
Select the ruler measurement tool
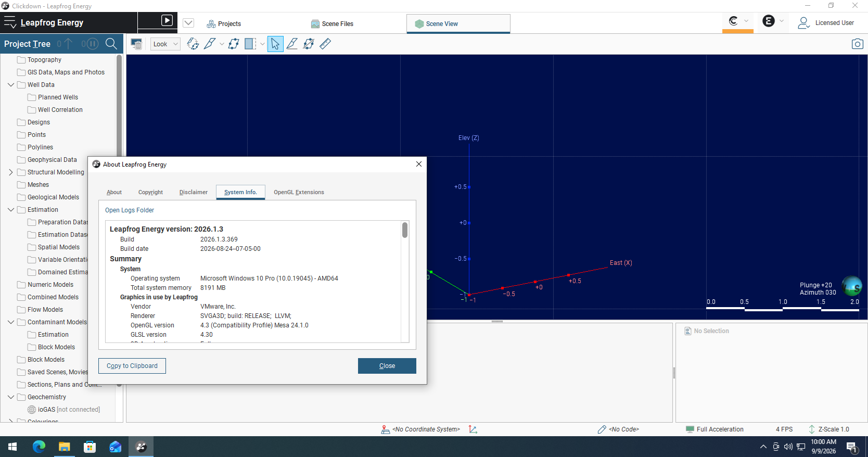tap(325, 44)
